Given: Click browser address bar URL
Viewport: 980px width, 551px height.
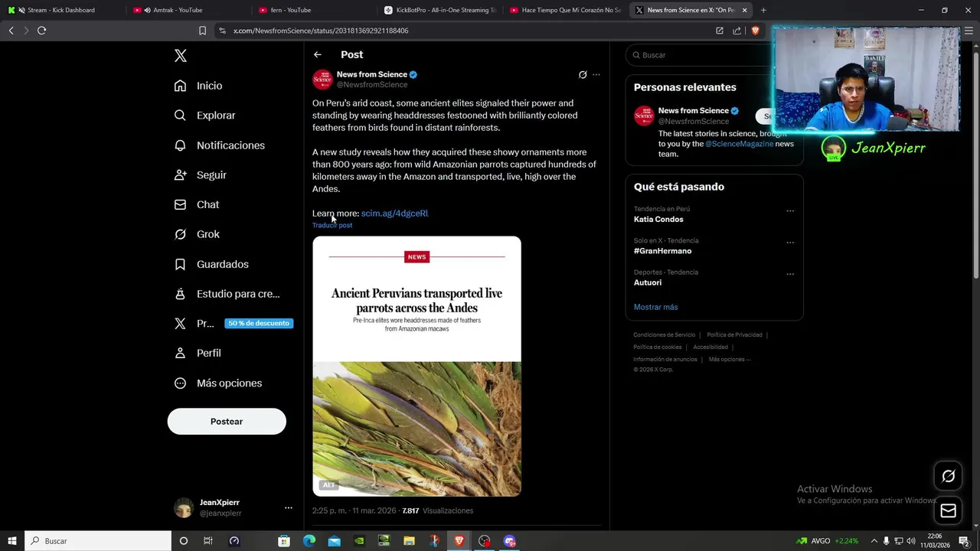Looking at the screenshot, I should pos(321,31).
